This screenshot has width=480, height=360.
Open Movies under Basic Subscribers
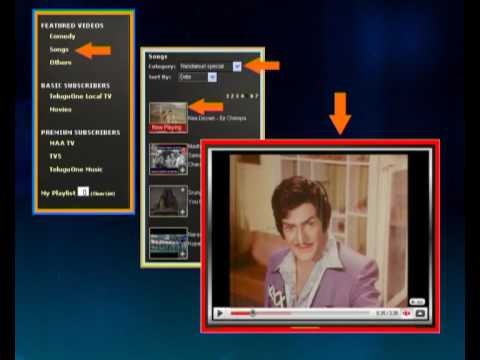click(x=60, y=109)
